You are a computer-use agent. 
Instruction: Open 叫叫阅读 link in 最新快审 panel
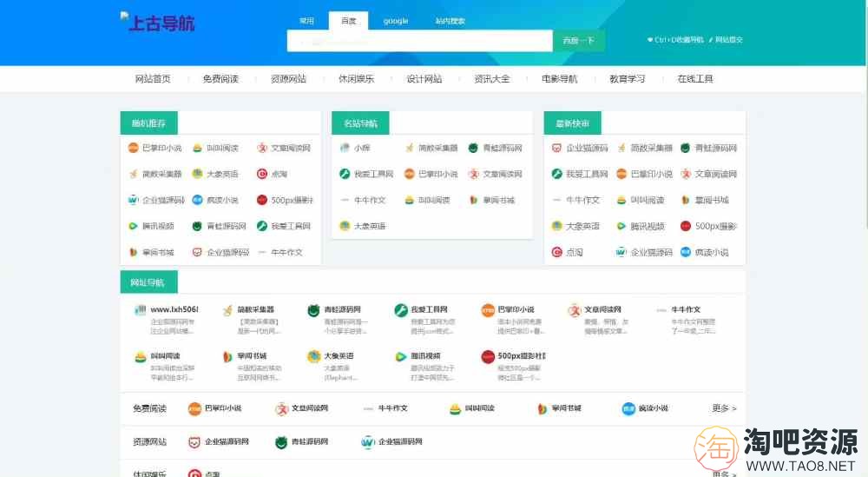[x=647, y=200]
